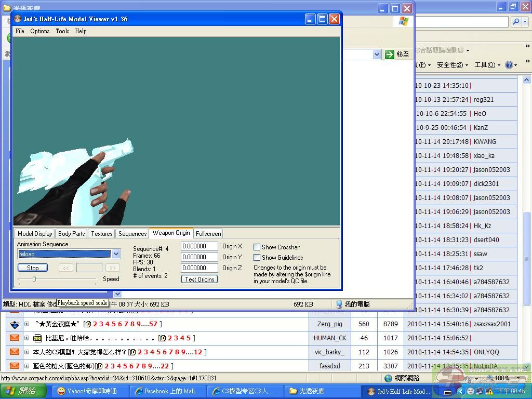Open the 工具(O) dropdown menu
This screenshot has height=399, width=532.
[x=487, y=65]
